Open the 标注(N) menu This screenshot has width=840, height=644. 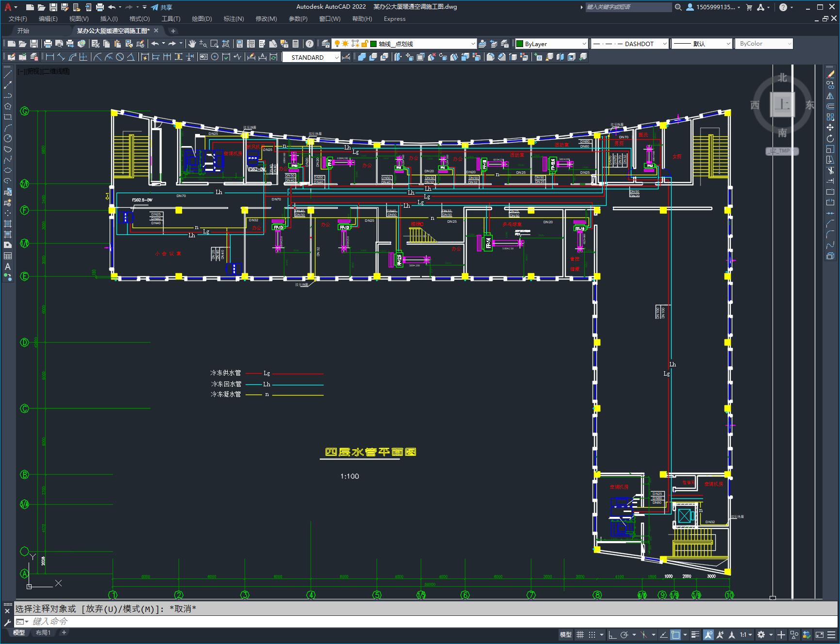pos(233,19)
